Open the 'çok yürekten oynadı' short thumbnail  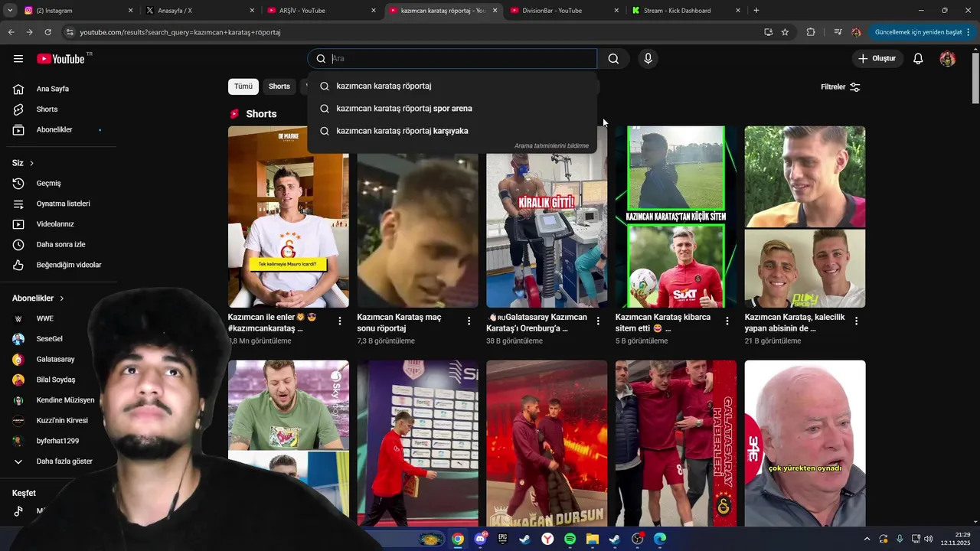click(805, 443)
